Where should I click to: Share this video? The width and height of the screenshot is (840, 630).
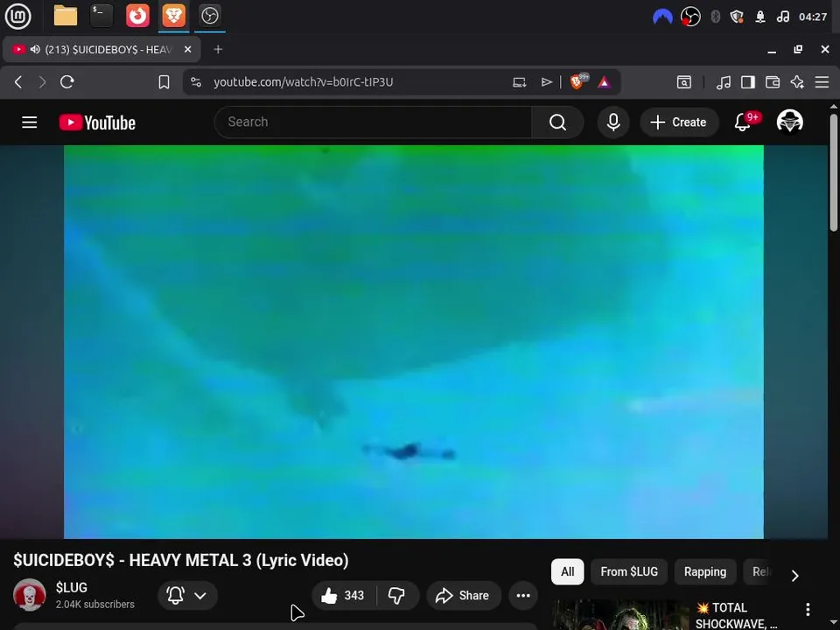464,595
